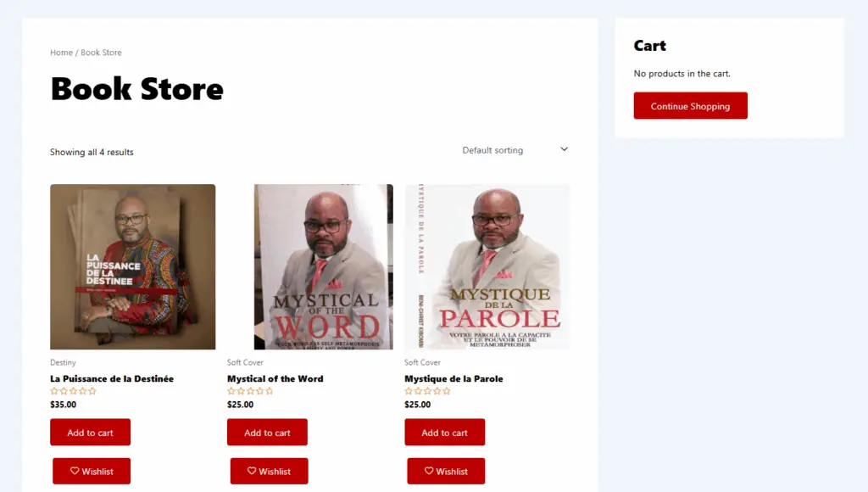Add La Puissance de la Destinée to cart
The height and width of the screenshot is (492, 868).
[90, 432]
